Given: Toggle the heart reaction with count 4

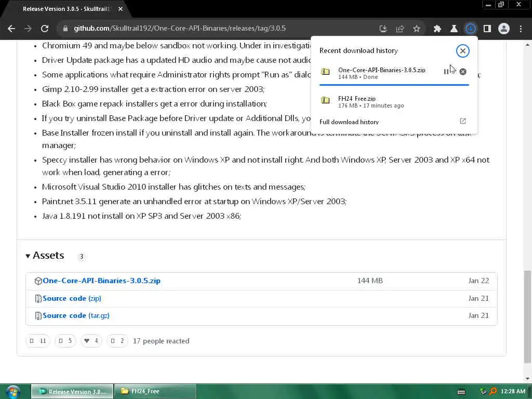Looking at the screenshot, I should pos(91,341).
